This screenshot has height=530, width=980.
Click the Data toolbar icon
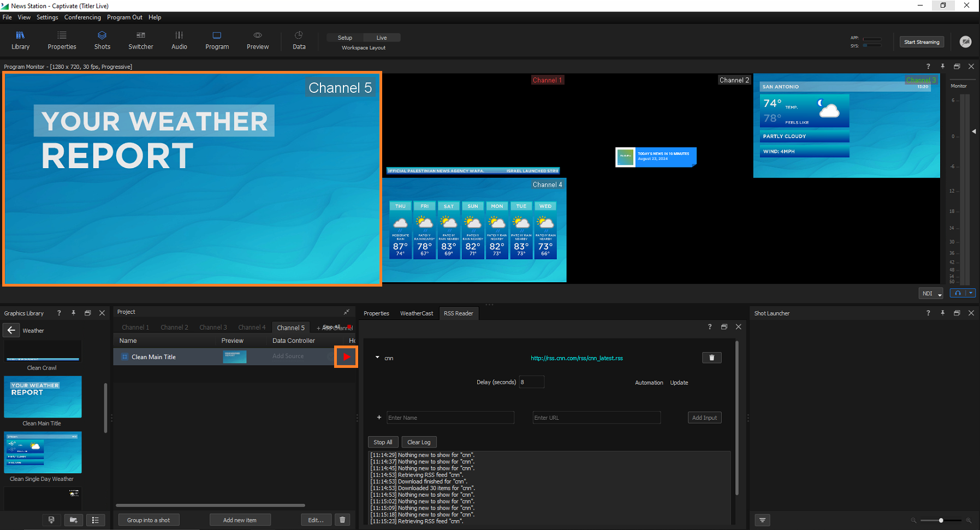coord(299,40)
